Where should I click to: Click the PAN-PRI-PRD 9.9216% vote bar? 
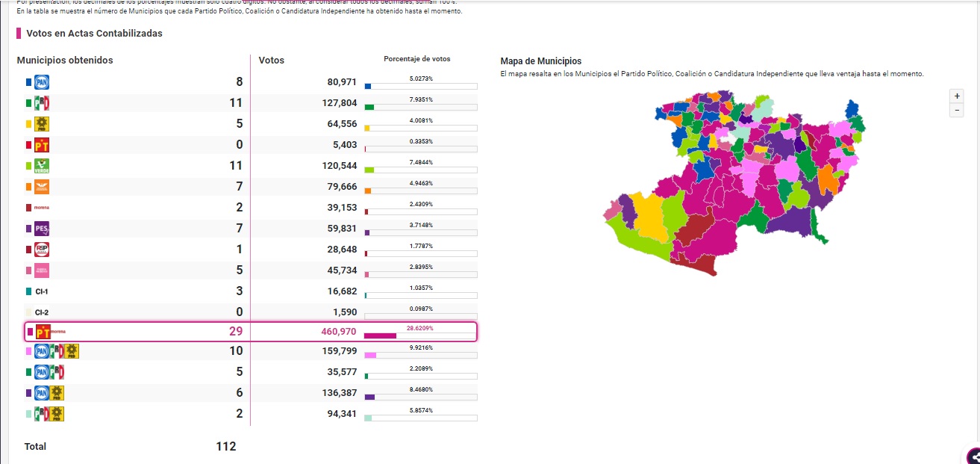(420, 356)
